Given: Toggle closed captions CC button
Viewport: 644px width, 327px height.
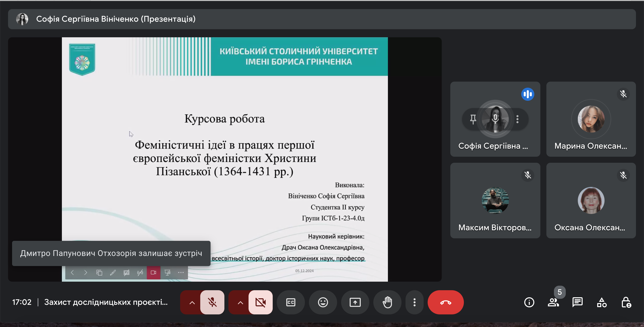Looking at the screenshot, I should point(291,302).
